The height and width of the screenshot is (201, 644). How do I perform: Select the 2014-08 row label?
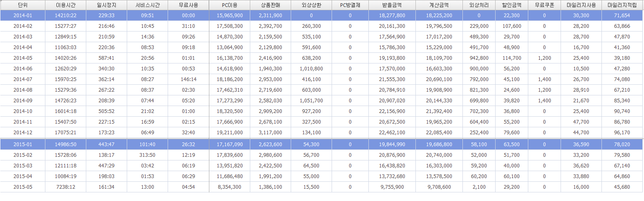click(x=23, y=90)
